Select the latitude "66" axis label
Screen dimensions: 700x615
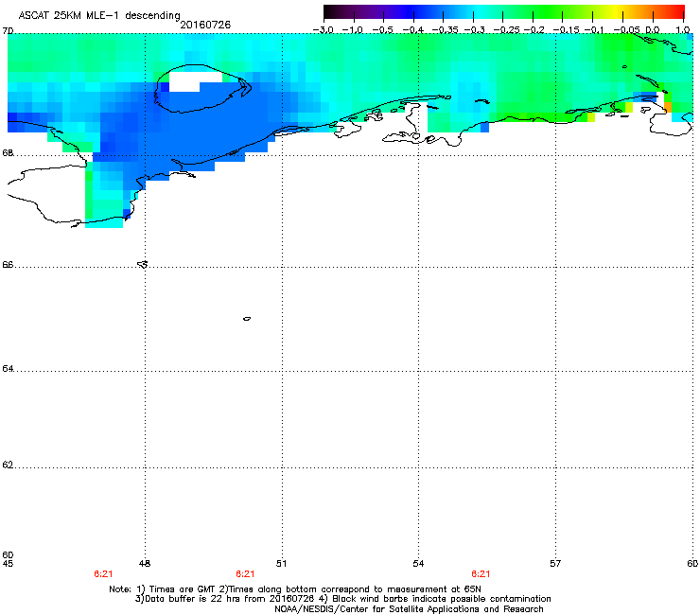pyautogui.click(x=8, y=265)
